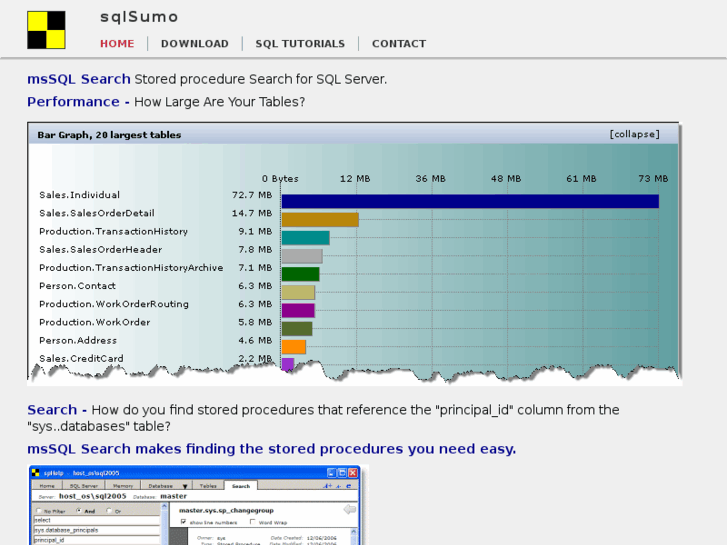The width and height of the screenshot is (727, 545).
Task: Click the filter list scrollbar up arrow in spHelp
Action: point(164,506)
